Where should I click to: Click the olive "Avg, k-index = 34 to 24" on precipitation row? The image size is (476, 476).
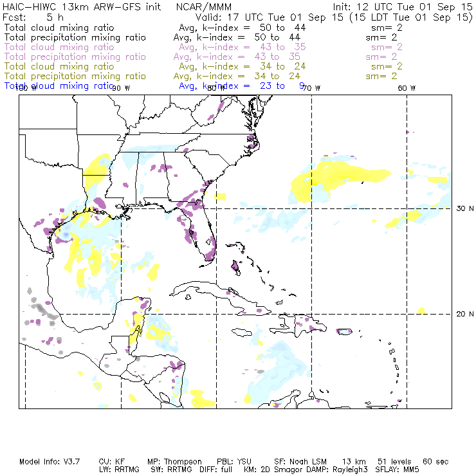(x=237, y=76)
